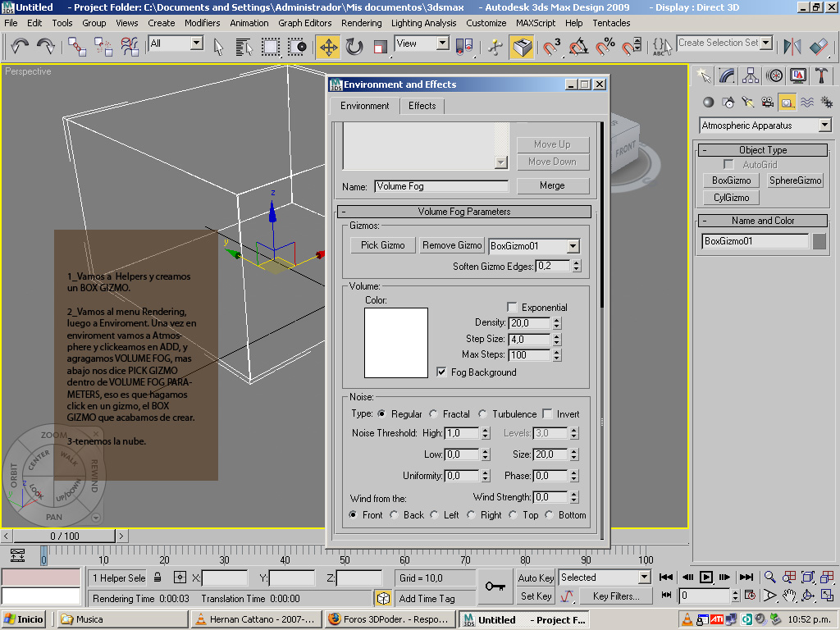Select the Cameras category icon
The width and height of the screenshot is (840, 630).
coord(767,103)
